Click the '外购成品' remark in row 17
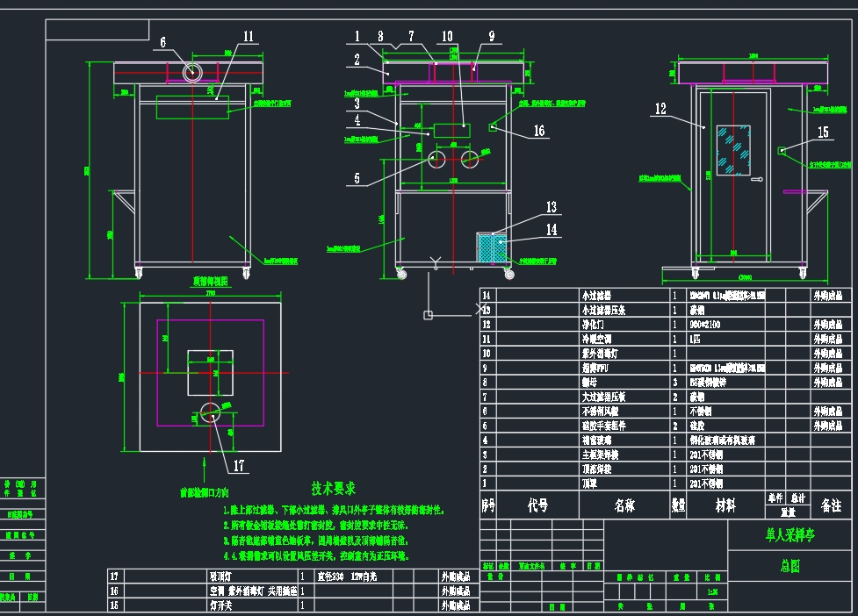The height and width of the screenshot is (616, 858). coord(456,577)
